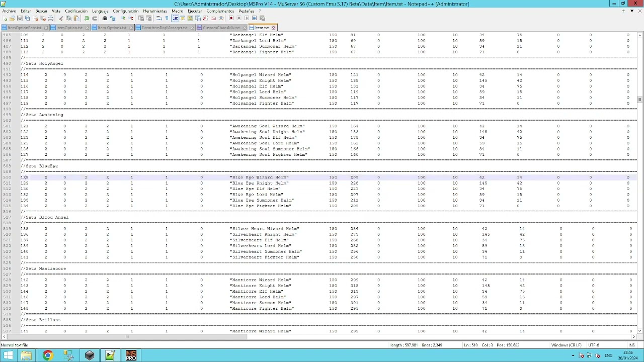Open the tab list dropdown arrow at top right
This screenshot has width=644, height=362.
[x=631, y=11]
